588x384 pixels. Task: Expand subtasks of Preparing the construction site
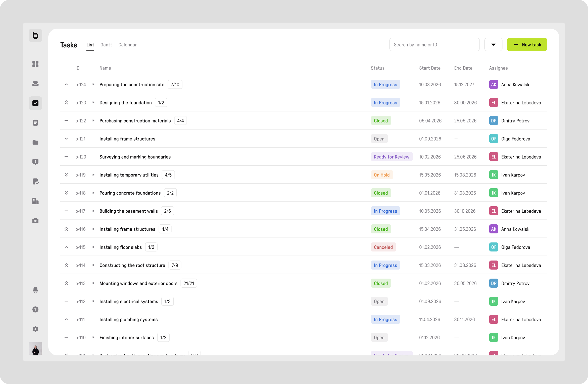93,85
